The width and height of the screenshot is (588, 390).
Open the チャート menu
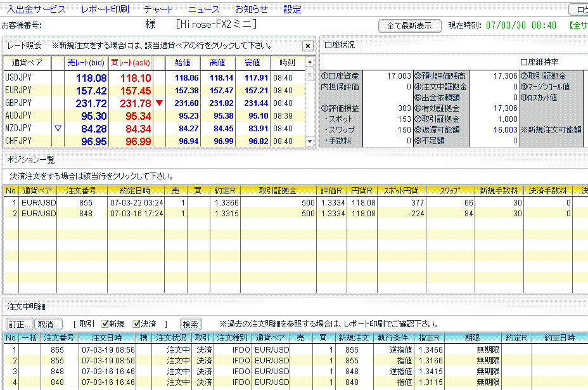pos(158,10)
